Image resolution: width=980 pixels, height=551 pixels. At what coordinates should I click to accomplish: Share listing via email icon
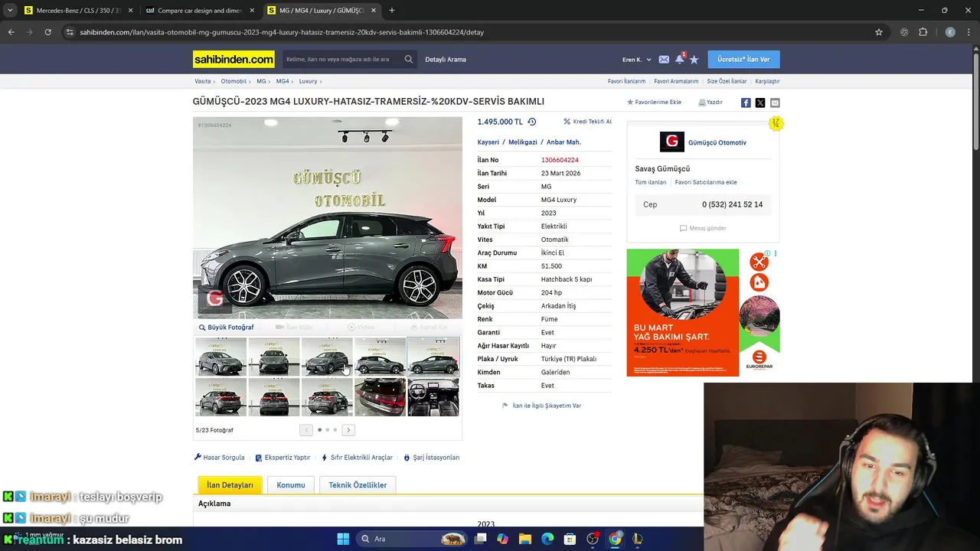775,103
